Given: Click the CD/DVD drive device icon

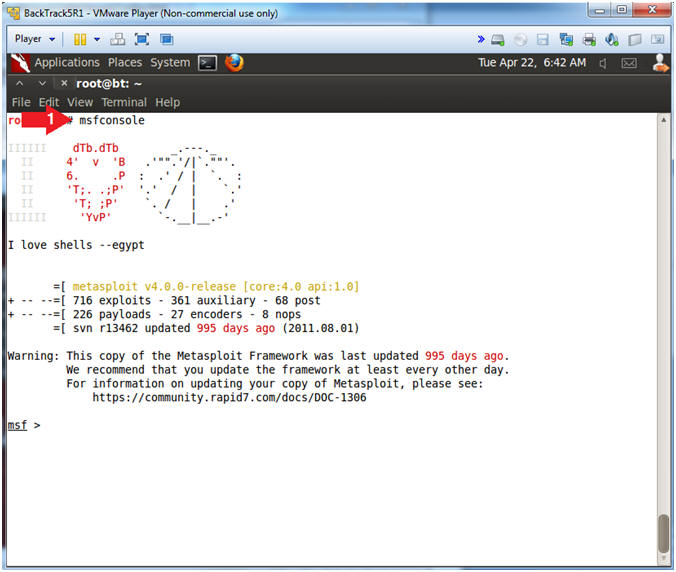Looking at the screenshot, I should [520, 40].
